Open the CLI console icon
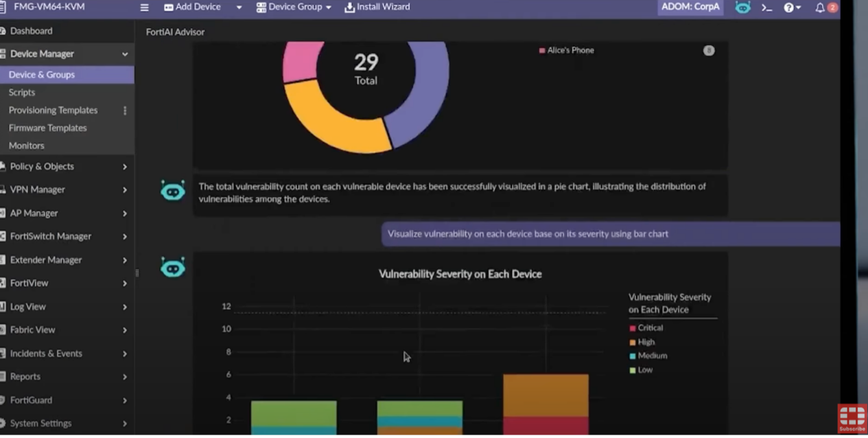 766,8
